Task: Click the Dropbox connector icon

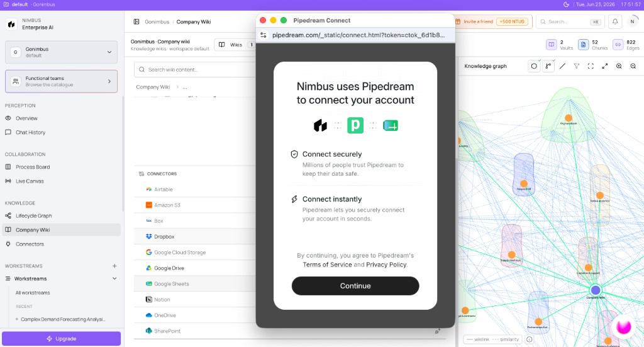Action: coord(148,236)
